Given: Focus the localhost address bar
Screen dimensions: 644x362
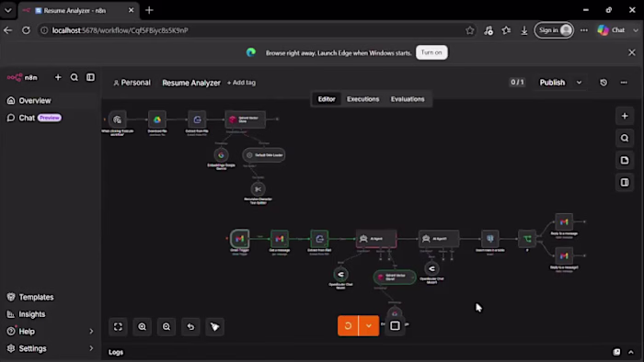Looking at the screenshot, I should [258, 30].
